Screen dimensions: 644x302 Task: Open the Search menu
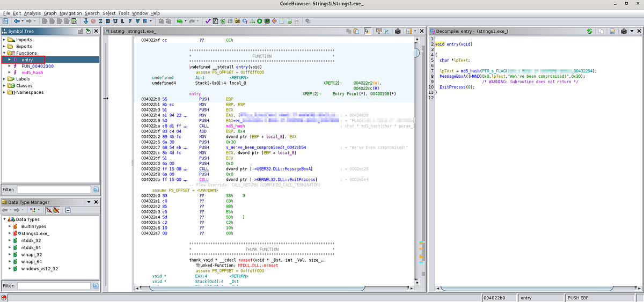pos(92,13)
